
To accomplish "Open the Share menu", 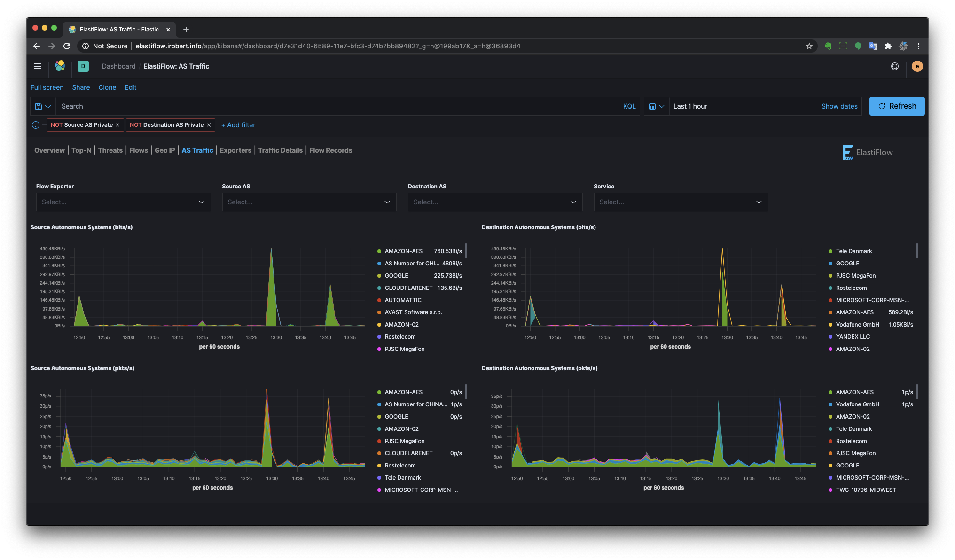I will coord(81,87).
